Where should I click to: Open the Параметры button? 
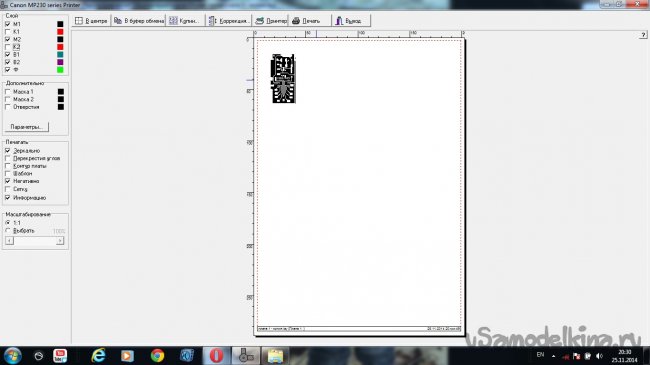(27, 127)
